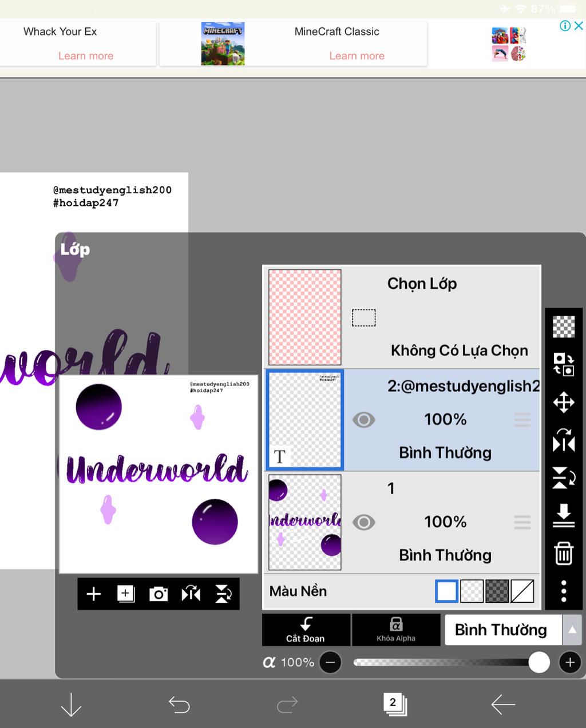Decrease opacity with the minus button
Screen dimensions: 586x728
(330, 662)
